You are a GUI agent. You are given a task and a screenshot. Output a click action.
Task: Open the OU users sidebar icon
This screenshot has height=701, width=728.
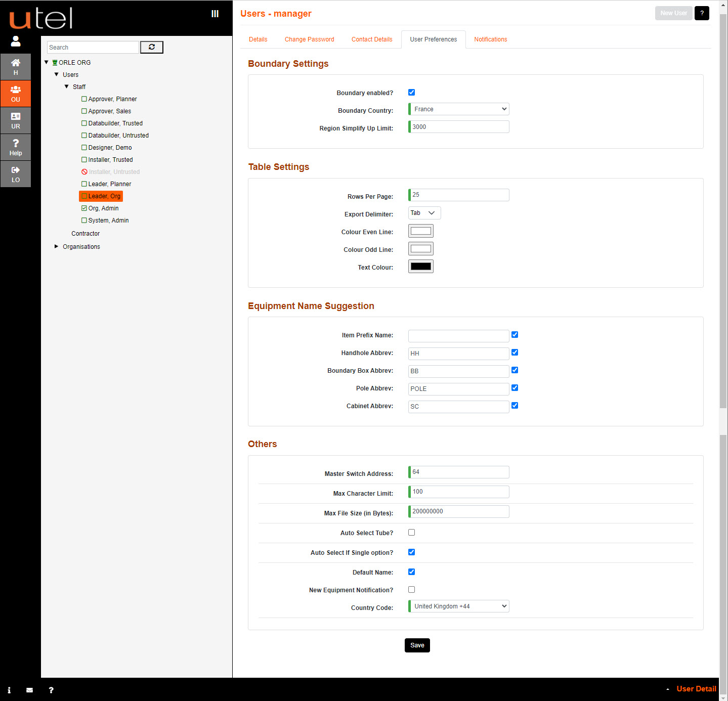tap(16, 94)
